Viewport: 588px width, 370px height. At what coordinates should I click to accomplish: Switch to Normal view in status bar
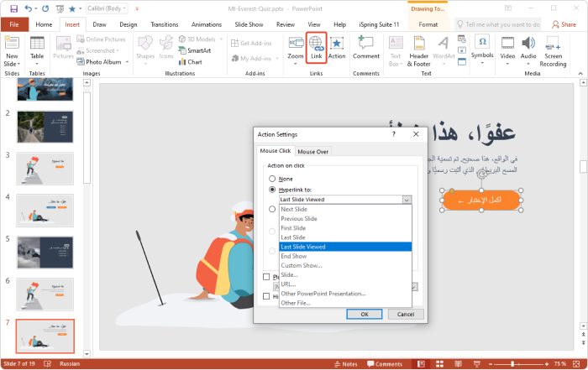pyautogui.click(x=421, y=363)
